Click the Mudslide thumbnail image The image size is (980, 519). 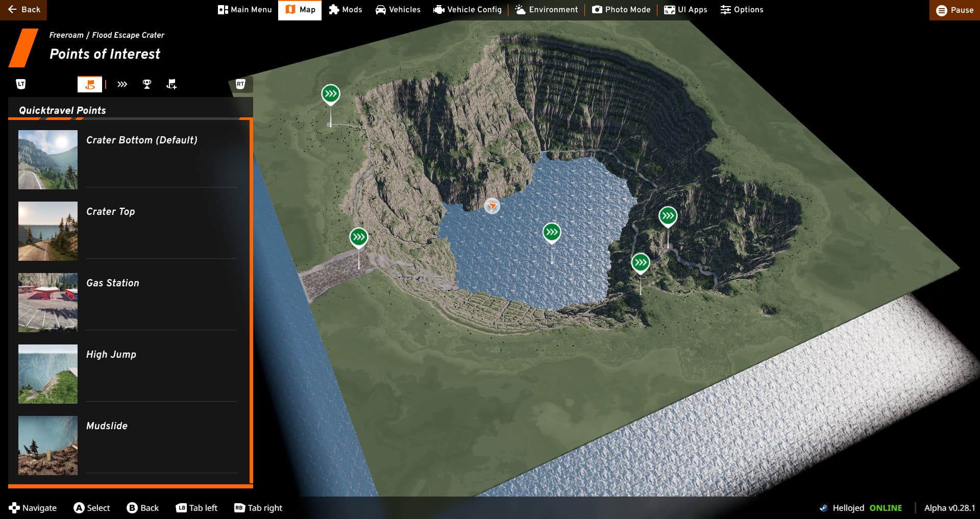point(48,445)
